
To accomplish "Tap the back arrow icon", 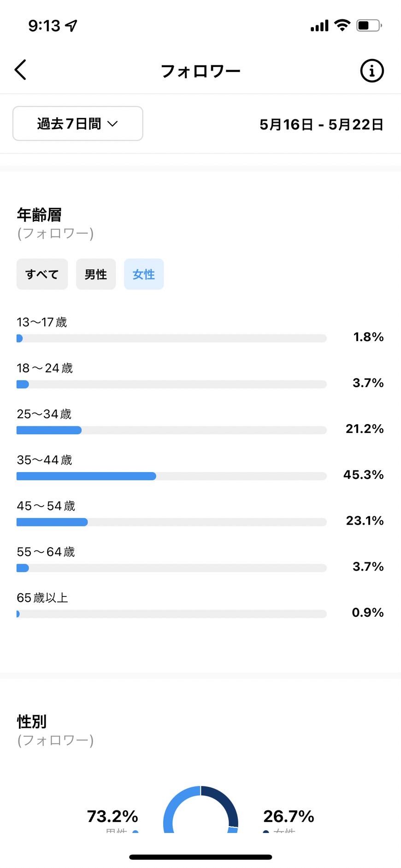I will click(20, 70).
